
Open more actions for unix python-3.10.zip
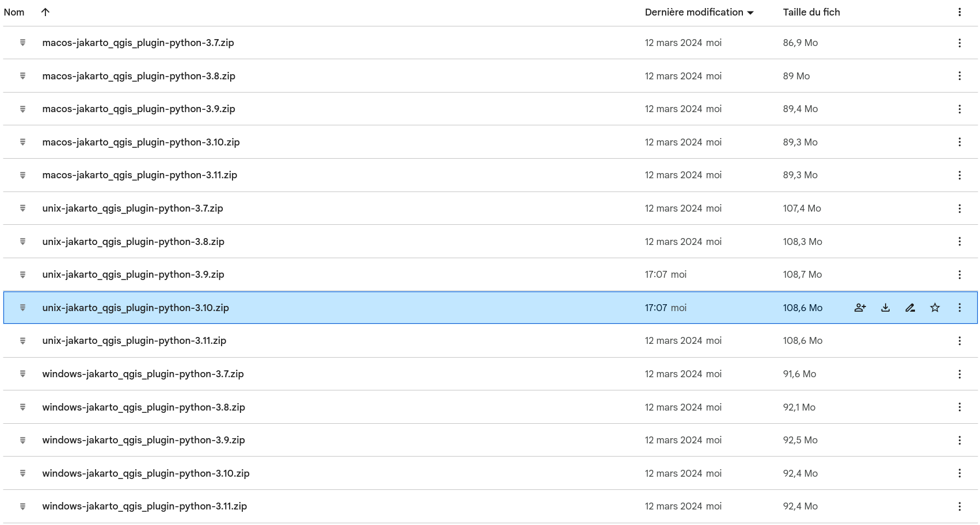click(x=959, y=308)
